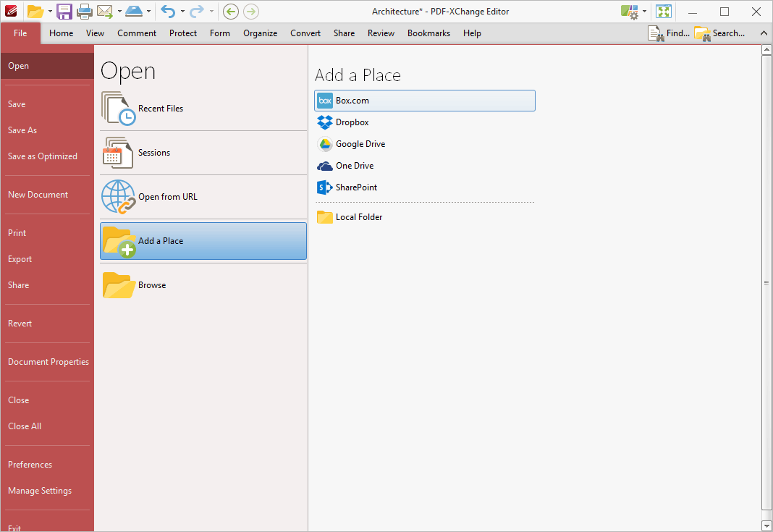Open the Help tab
This screenshot has height=532, width=773.
472,33
